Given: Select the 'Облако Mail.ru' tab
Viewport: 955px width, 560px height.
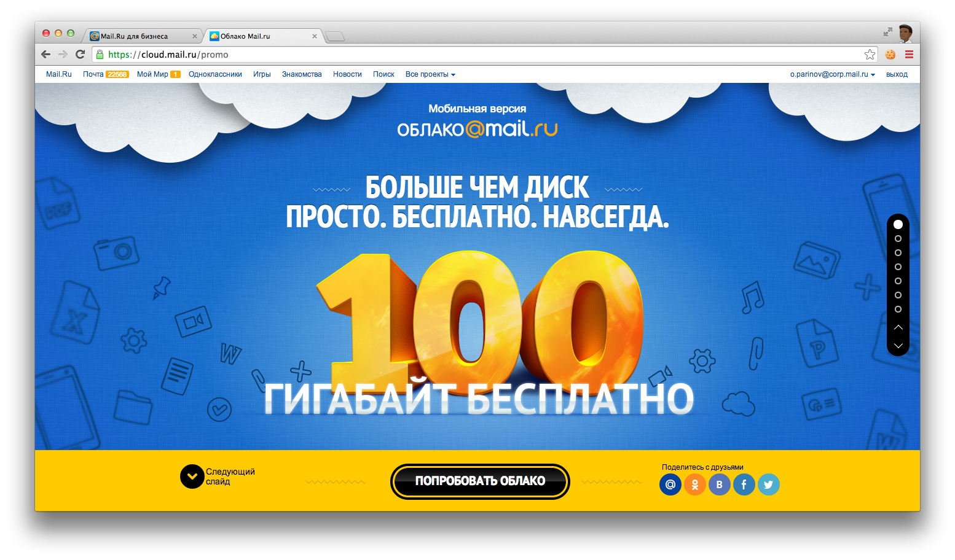Looking at the screenshot, I should click(x=263, y=36).
